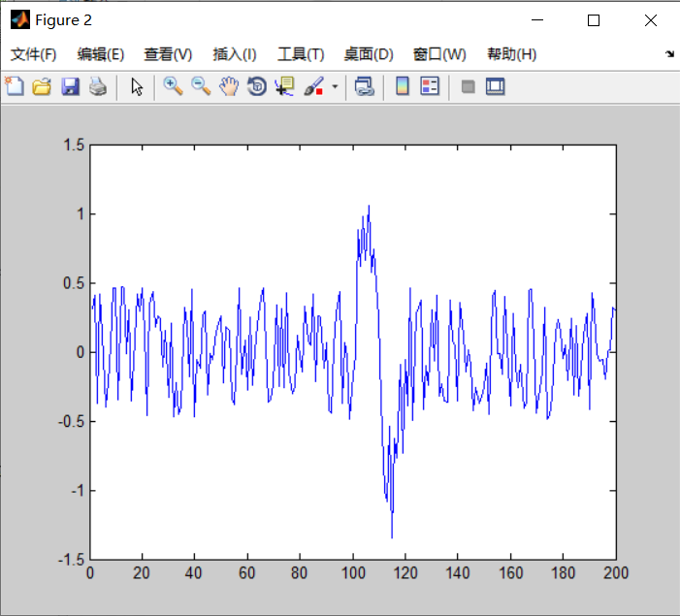Expand the Brush color dropdown arrow
This screenshot has height=616, width=680.
click(335, 86)
